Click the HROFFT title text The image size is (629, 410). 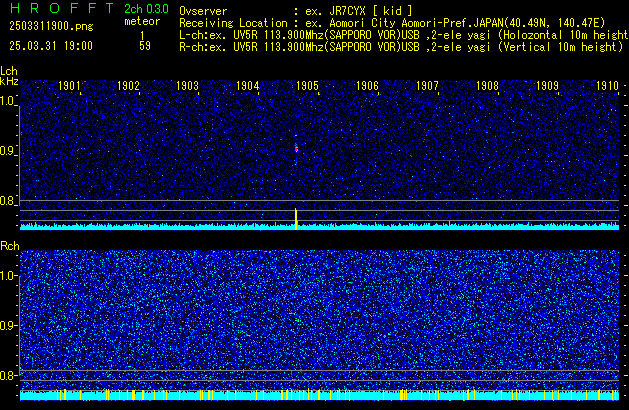62,8
